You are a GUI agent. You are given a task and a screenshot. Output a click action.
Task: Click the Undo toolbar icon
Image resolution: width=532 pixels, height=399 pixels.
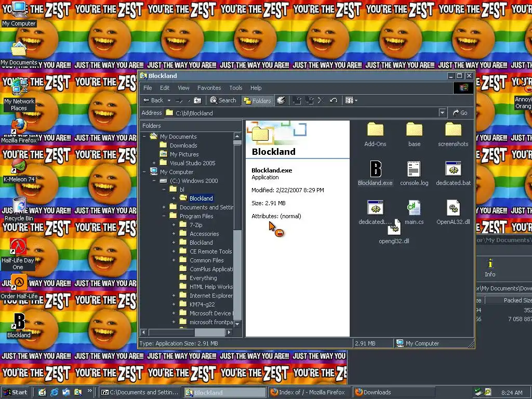coord(334,100)
